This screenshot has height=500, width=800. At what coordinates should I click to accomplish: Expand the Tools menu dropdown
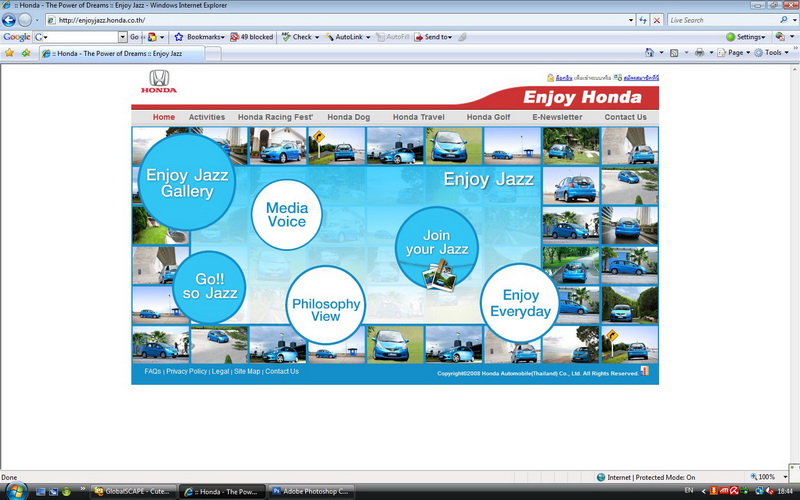[786, 53]
